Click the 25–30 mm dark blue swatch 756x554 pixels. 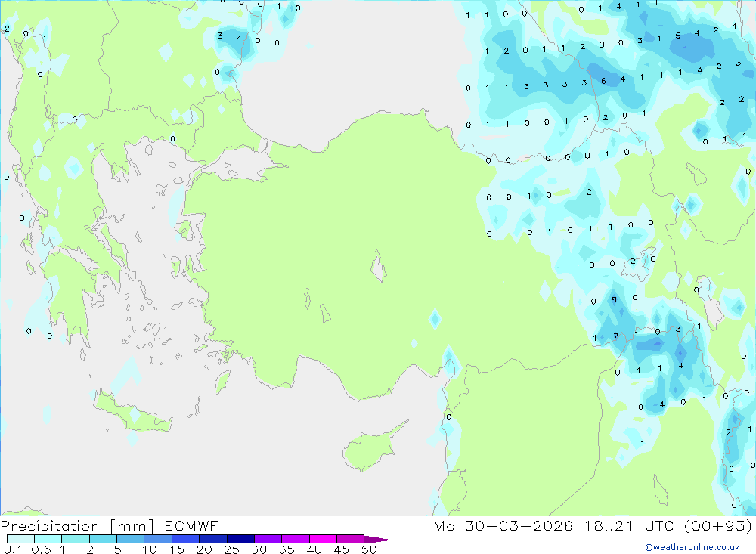(240, 539)
